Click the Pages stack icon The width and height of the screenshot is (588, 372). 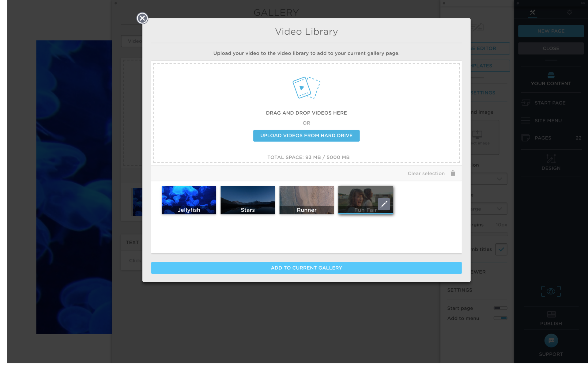tap(526, 138)
